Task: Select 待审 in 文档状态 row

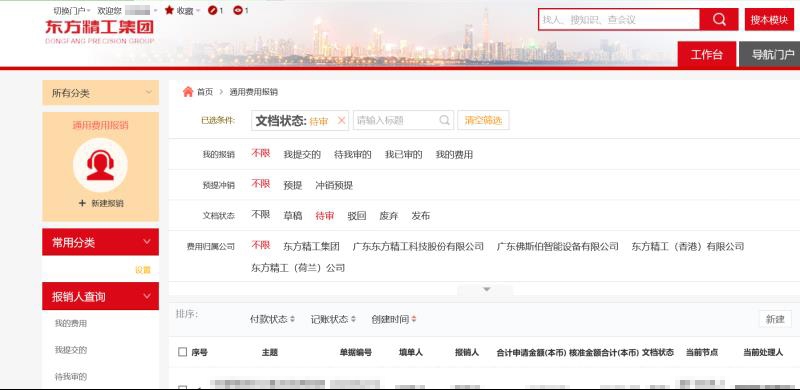Action: (324, 216)
